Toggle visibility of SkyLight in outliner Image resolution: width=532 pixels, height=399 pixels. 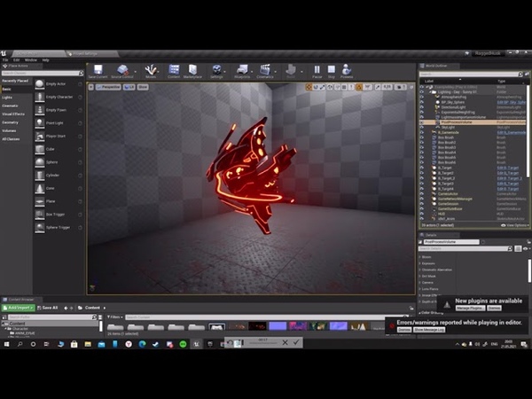point(422,127)
